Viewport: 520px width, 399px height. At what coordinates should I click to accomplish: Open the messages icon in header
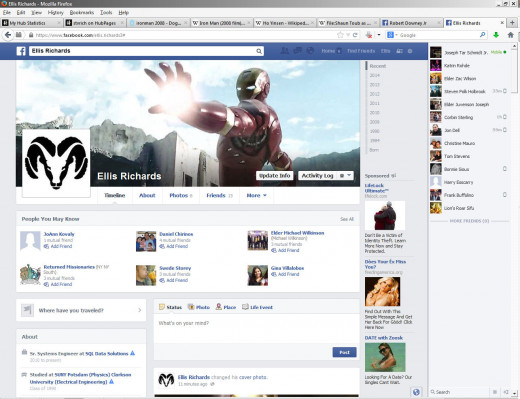(x=297, y=51)
